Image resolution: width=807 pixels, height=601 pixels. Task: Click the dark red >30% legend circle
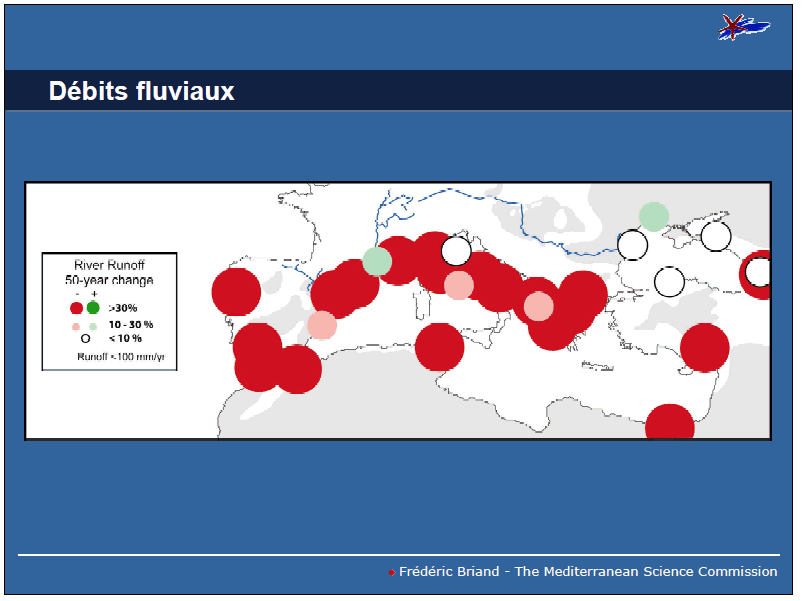(76, 307)
